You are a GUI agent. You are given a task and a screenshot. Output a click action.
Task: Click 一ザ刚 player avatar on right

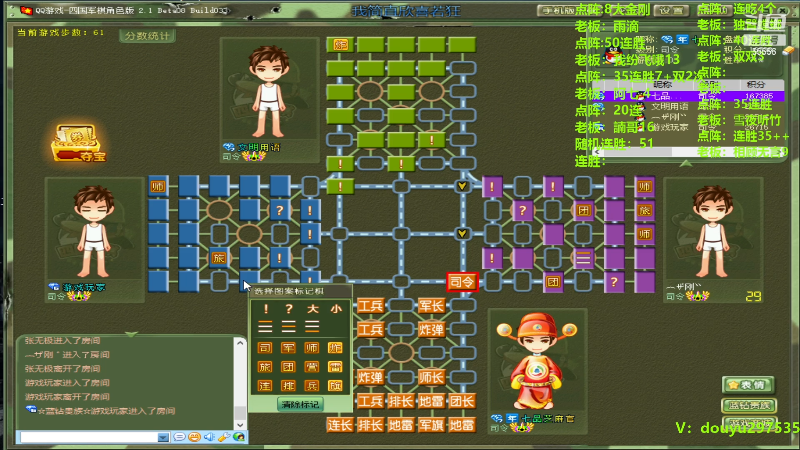tap(713, 232)
